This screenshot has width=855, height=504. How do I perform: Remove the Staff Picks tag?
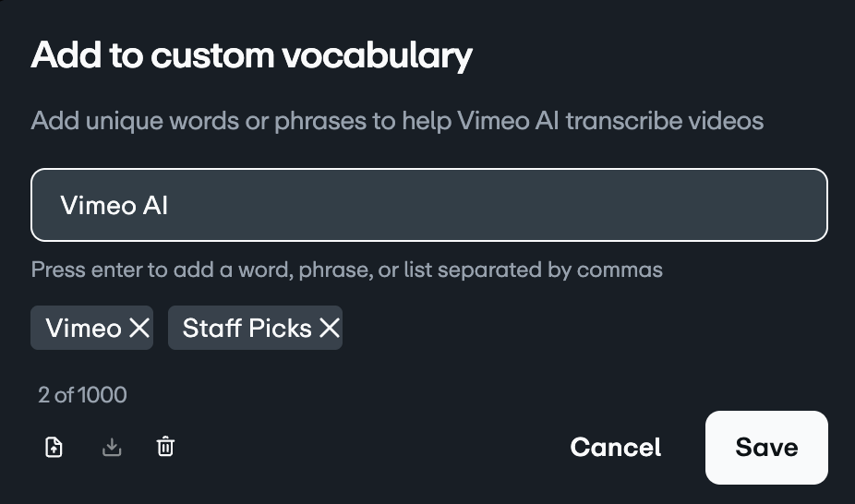coord(330,328)
